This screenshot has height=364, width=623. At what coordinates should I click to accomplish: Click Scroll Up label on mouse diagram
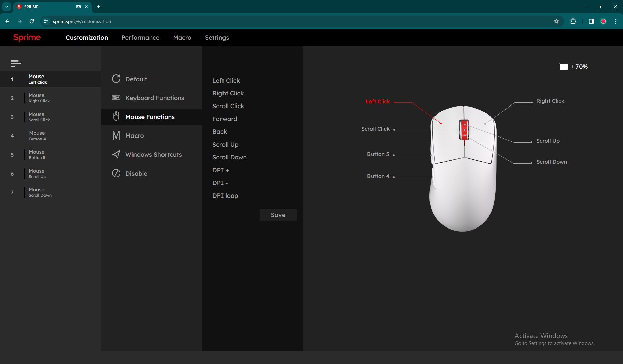click(x=548, y=141)
